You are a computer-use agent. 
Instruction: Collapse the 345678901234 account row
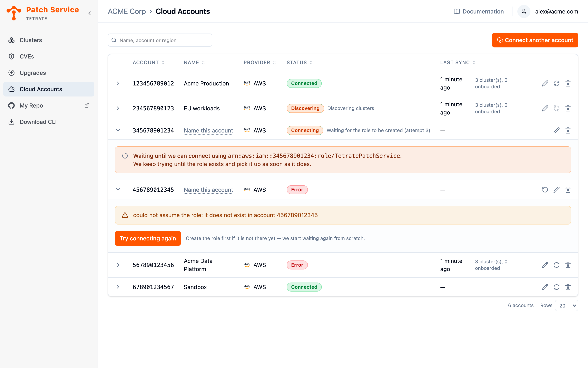[x=118, y=130]
